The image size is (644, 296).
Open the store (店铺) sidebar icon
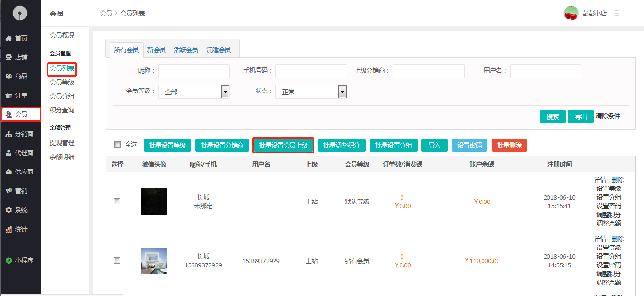pos(8,57)
